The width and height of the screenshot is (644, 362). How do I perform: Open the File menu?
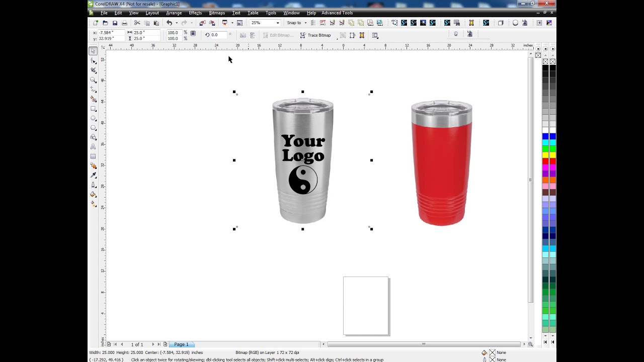tap(104, 13)
